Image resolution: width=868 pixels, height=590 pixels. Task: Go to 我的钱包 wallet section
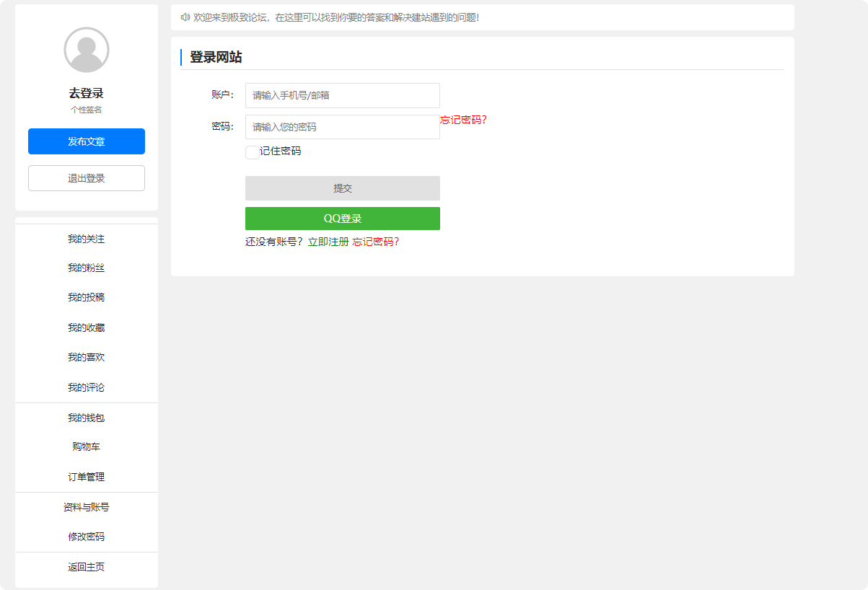coord(86,417)
